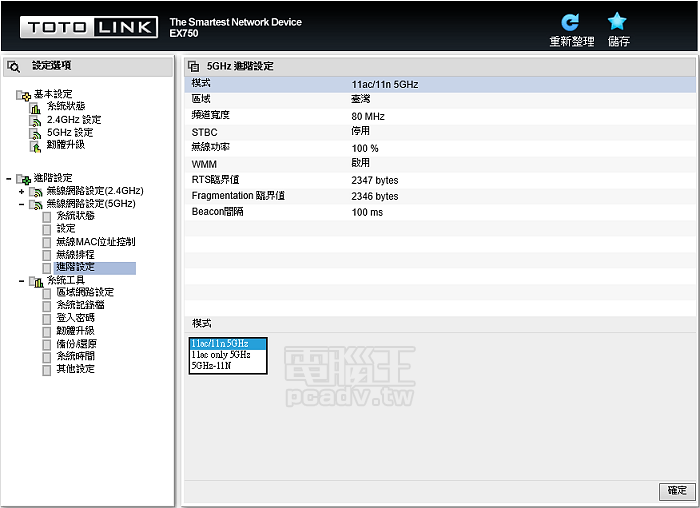Collapse the 系統工具 tree node
Screen dimensions: 700x508
click(x=22, y=281)
